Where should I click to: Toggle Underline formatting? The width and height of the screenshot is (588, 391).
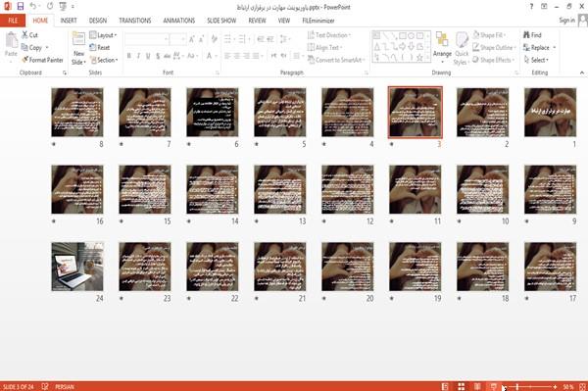(x=148, y=56)
